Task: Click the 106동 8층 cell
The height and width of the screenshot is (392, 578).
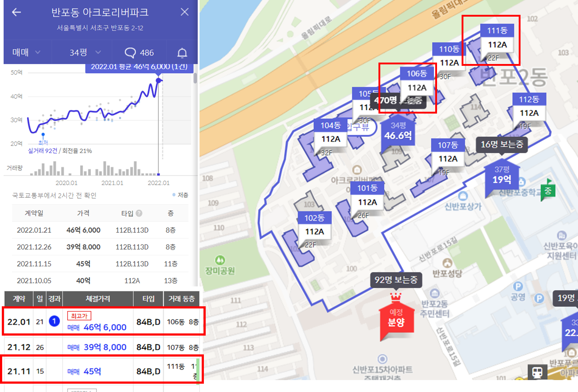Action: [183, 322]
